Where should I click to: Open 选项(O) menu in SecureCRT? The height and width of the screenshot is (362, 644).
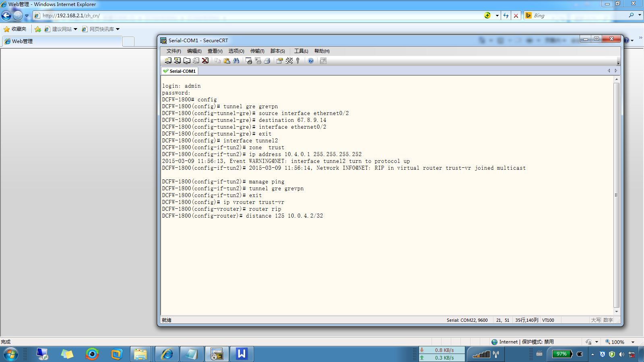(236, 51)
